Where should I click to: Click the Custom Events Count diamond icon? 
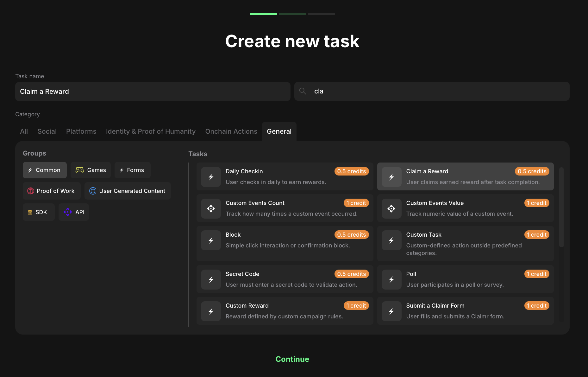211,209
